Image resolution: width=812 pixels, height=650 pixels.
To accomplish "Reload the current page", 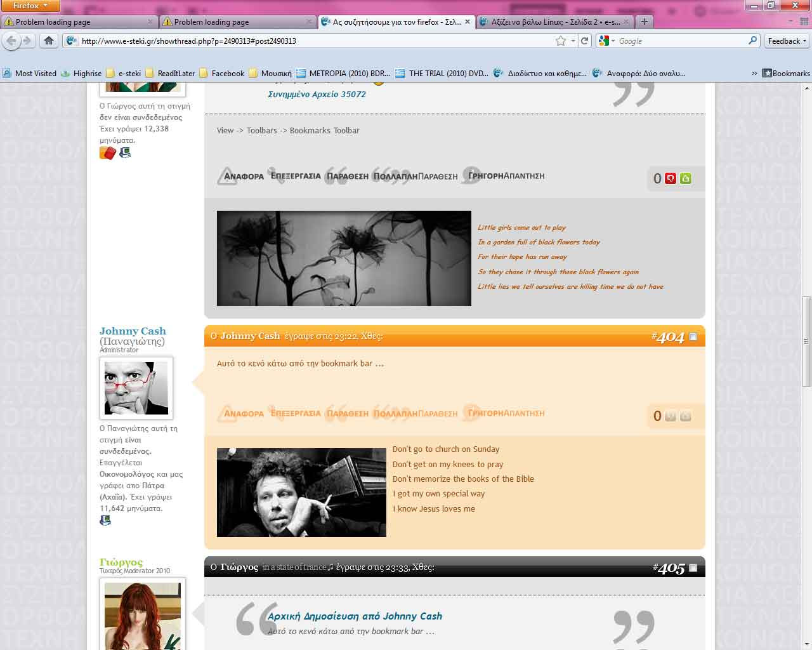I will (x=585, y=41).
